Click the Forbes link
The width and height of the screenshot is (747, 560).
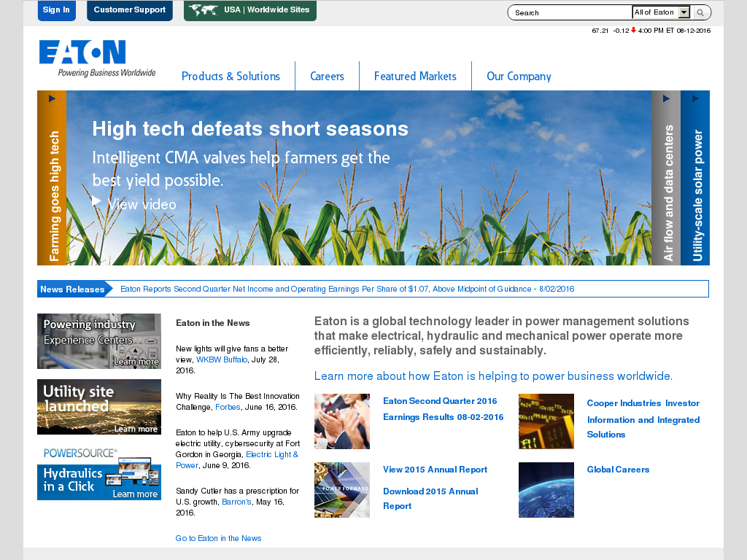228,407
